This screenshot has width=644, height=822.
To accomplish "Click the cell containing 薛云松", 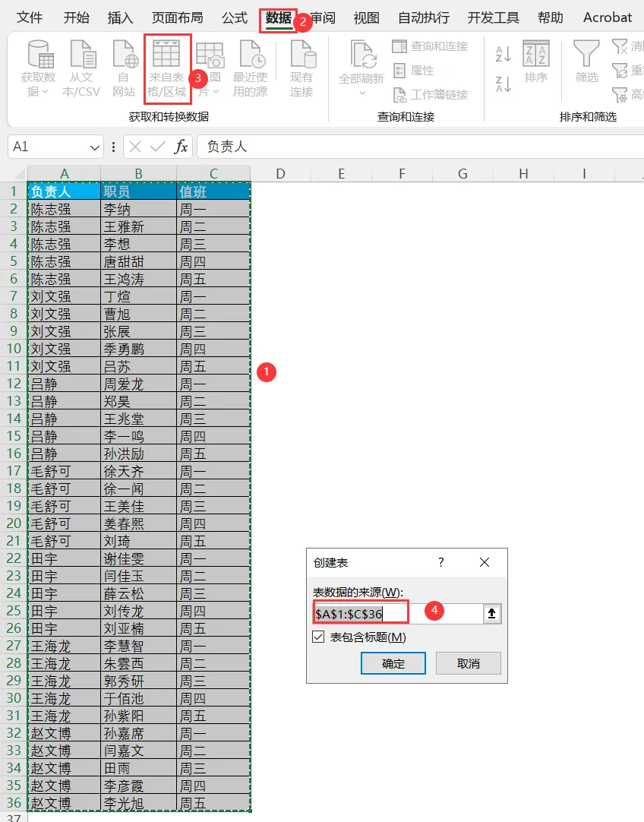I will [138, 593].
